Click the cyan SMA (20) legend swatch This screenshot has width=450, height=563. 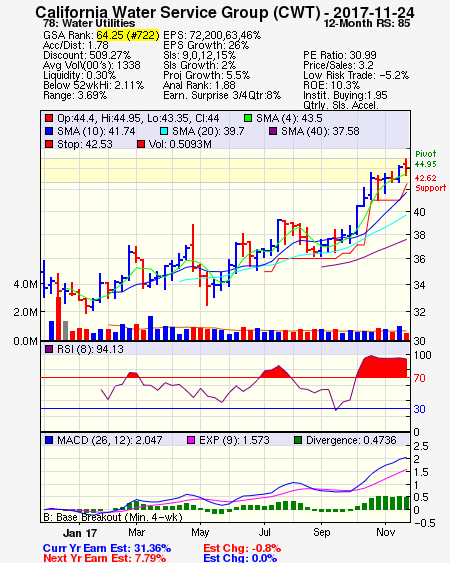(164, 131)
